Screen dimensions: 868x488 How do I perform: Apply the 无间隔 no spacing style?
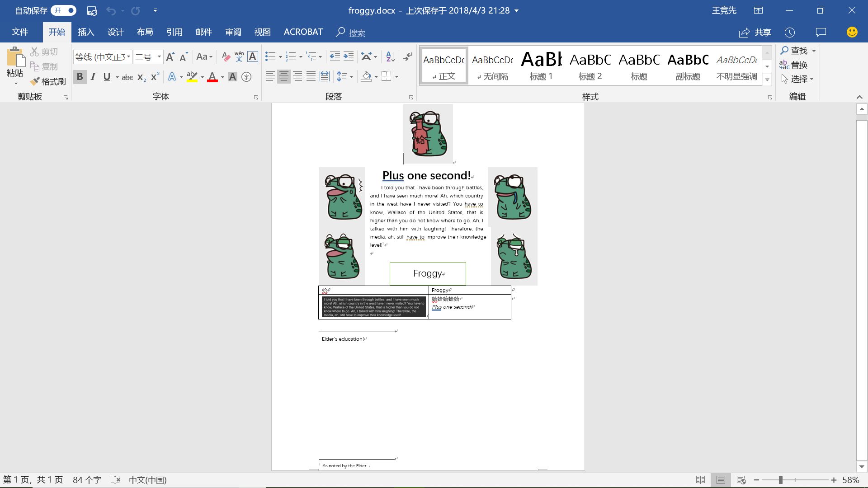point(492,66)
